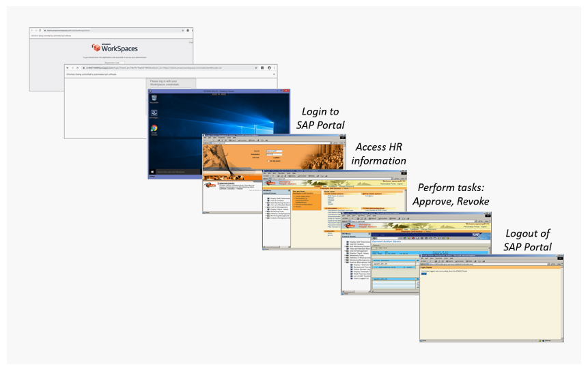
Task: Click red cancel icon in SAP toolbar
Action: coord(413,238)
